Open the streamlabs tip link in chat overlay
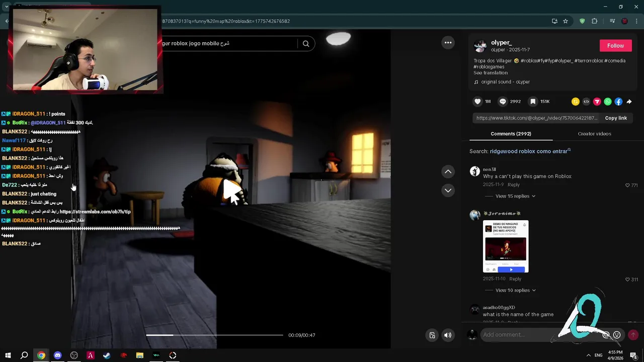This screenshot has width=644, height=362. [95, 212]
